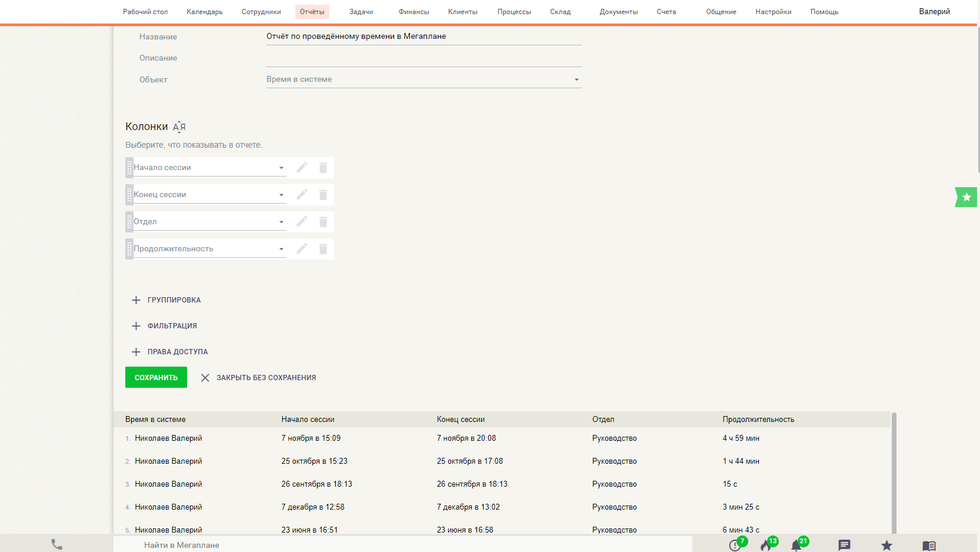Open the Настройки menu
Viewport: 980px width, 552px height.
click(x=774, y=12)
